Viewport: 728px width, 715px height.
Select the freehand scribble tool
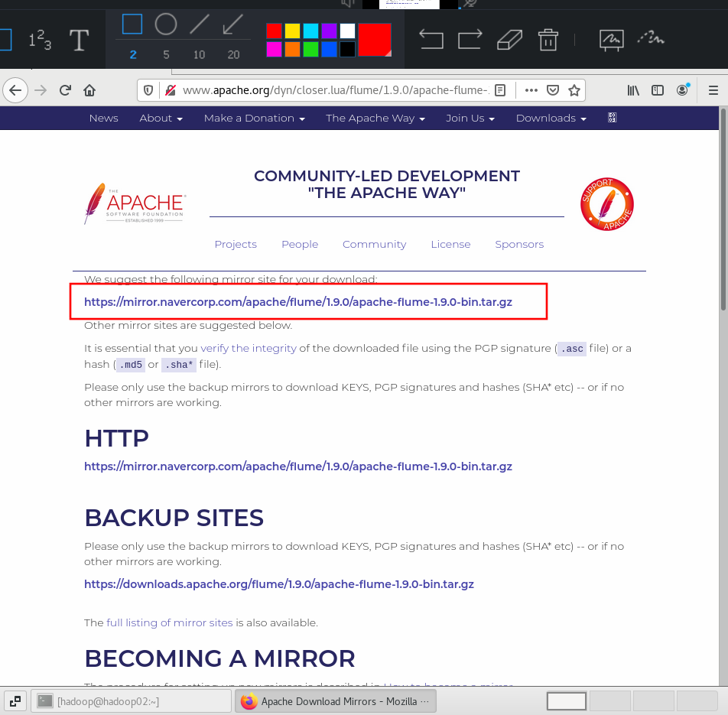651,38
